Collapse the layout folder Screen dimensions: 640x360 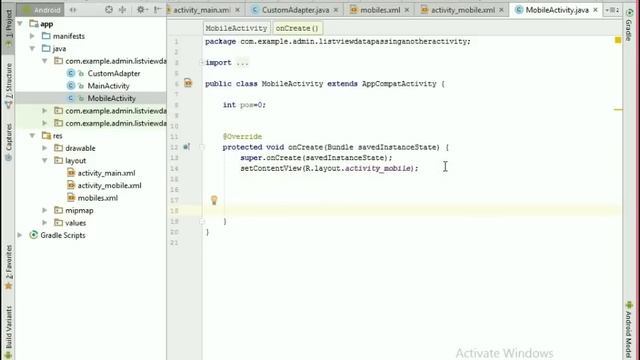click(x=44, y=160)
